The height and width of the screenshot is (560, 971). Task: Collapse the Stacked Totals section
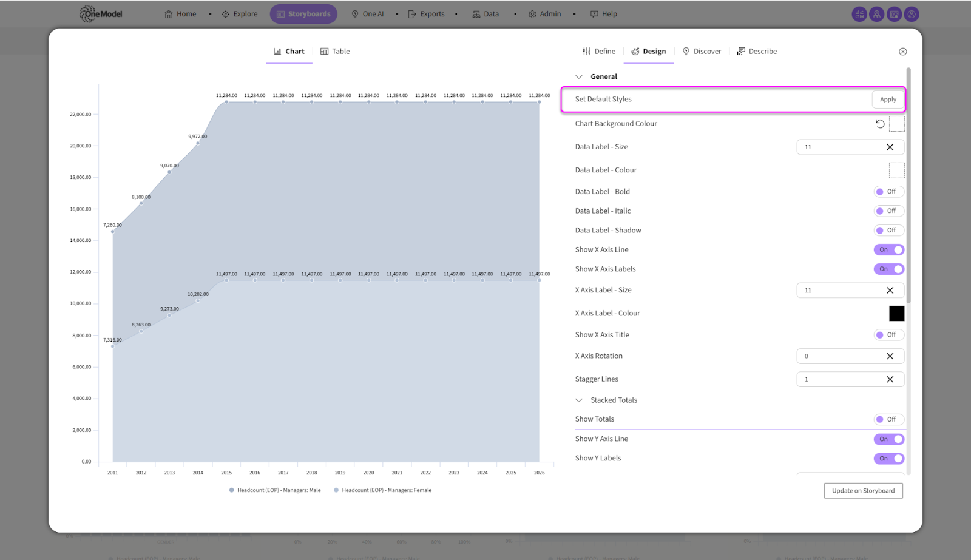click(579, 400)
